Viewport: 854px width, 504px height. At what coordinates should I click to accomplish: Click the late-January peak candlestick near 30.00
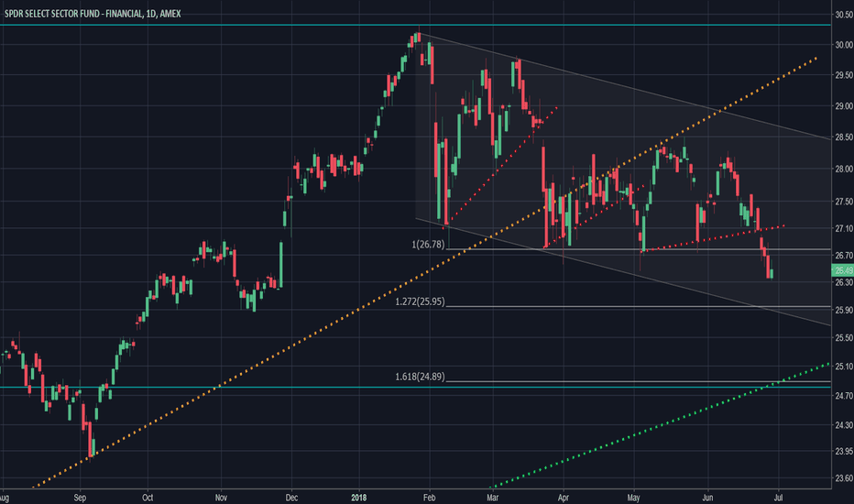418,38
